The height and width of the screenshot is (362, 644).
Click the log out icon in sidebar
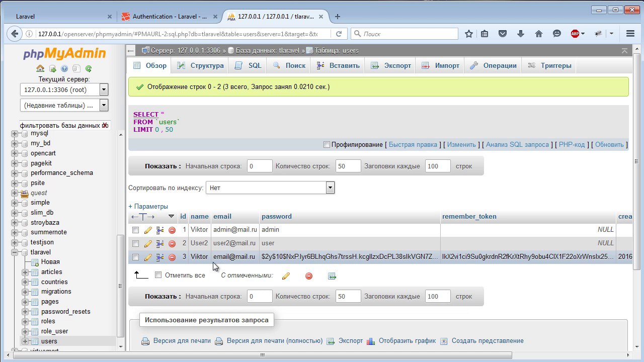(x=52, y=69)
